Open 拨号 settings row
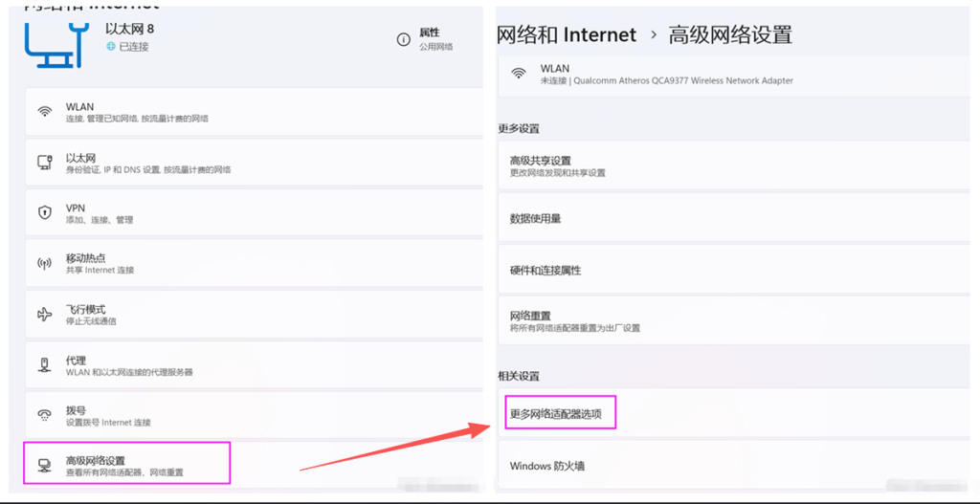 [254, 415]
